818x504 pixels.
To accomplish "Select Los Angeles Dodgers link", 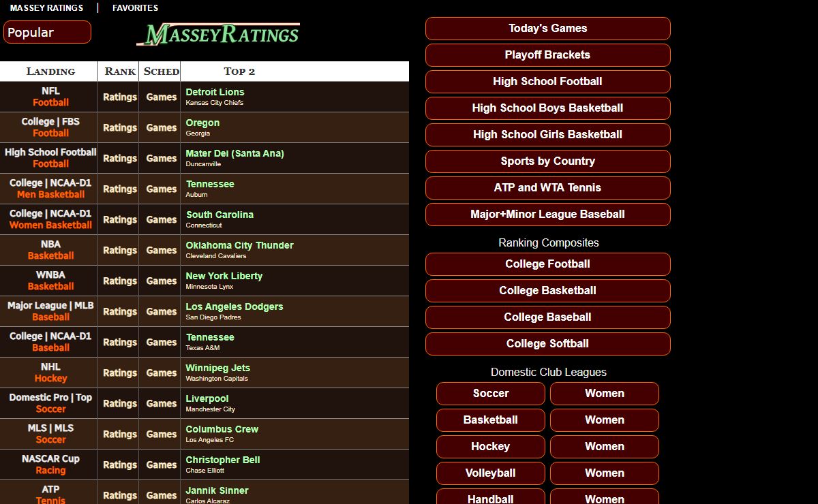I will pos(234,306).
